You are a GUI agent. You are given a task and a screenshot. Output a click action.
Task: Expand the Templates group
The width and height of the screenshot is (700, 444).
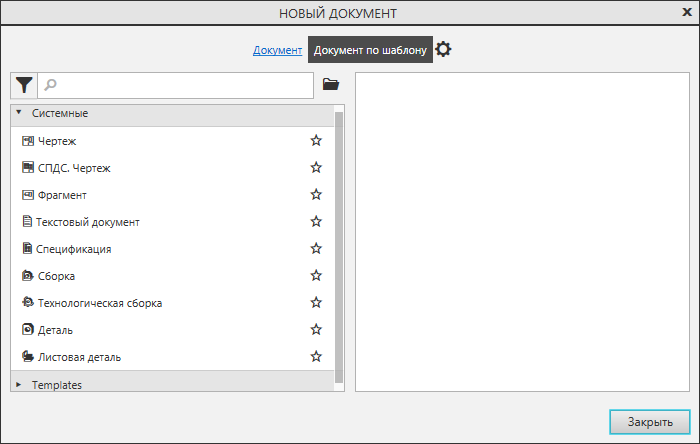click(19, 384)
